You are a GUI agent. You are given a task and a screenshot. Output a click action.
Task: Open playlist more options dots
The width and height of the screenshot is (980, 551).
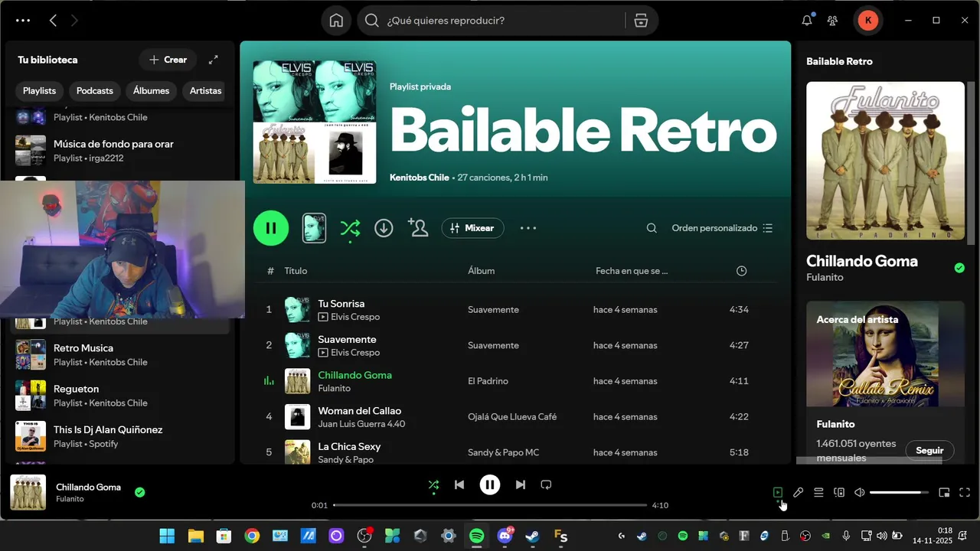(x=528, y=228)
